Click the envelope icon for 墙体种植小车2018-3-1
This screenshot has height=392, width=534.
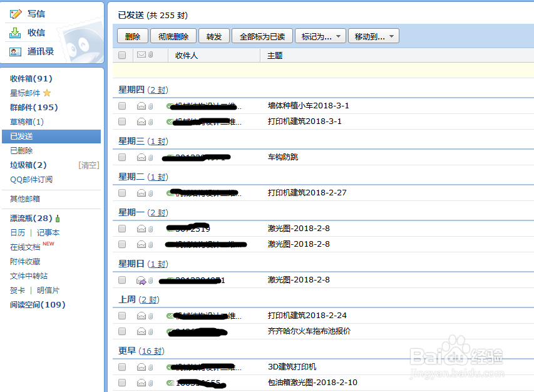point(141,106)
